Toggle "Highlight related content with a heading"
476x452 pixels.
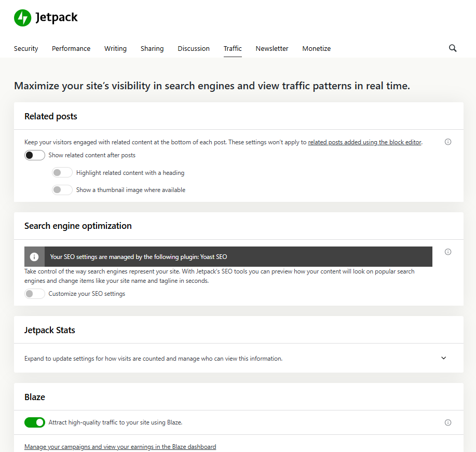click(x=62, y=172)
